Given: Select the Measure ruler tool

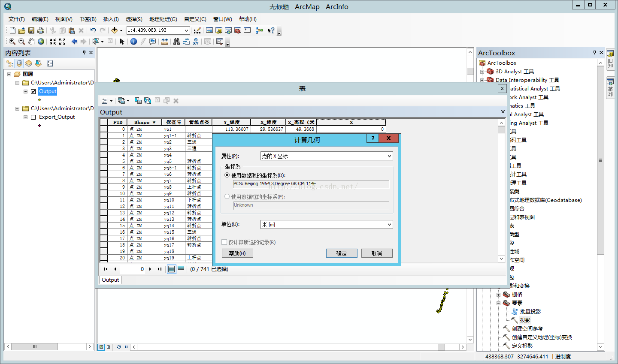Looking at the screenshot, I should tap(164, 42).
